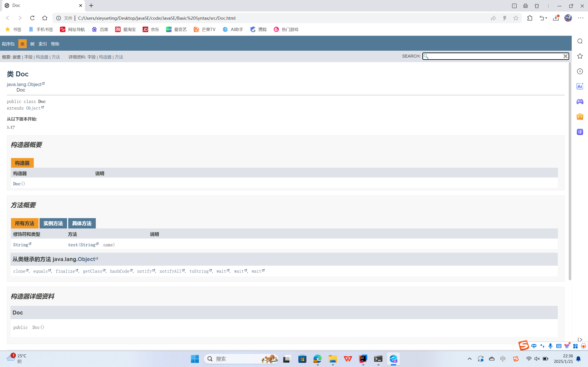Open the sidebar history clock icon
588x367 pixels.
[x=580, y=71]
